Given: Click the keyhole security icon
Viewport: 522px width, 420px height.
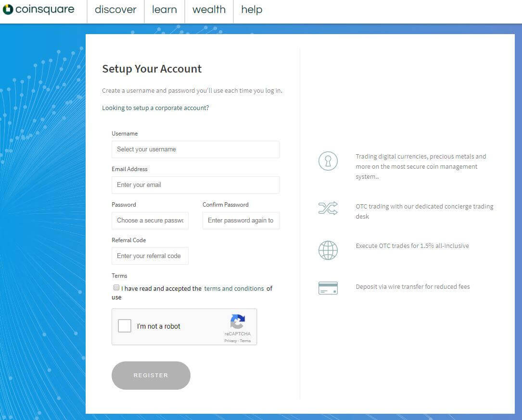Looking at the screenshot, I should (x=328, y=161).
